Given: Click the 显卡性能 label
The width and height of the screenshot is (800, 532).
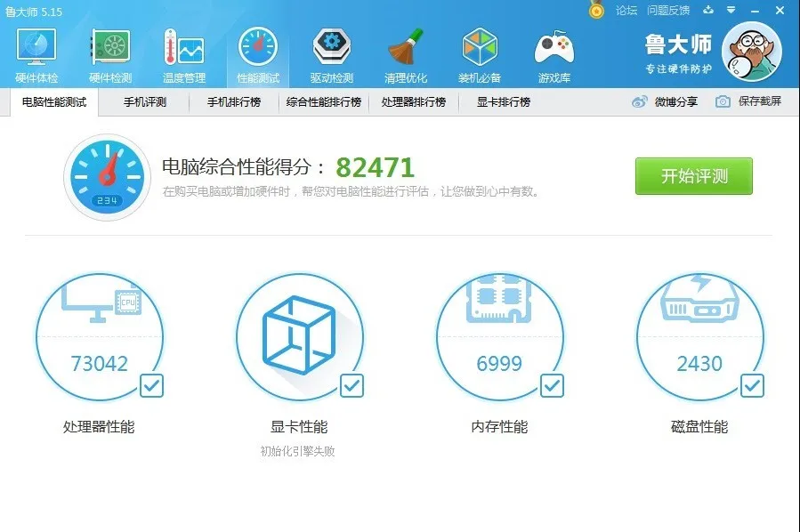Looking at the screenshot, I should [299, 426].
